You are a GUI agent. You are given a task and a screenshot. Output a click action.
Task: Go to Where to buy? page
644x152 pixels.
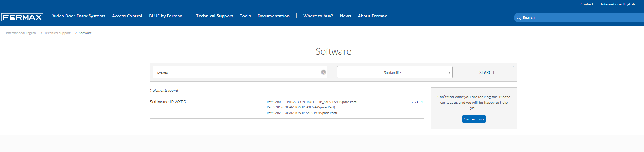tap(318, 16)
